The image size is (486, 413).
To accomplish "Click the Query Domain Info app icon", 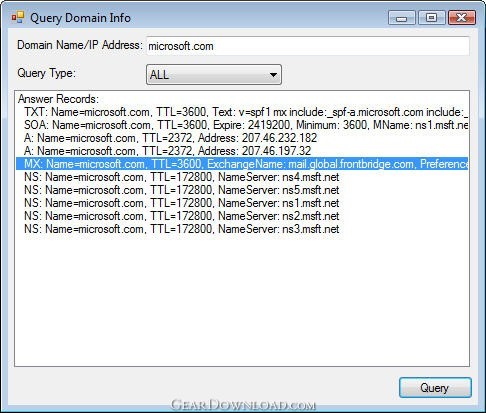I will coord(18,18).
